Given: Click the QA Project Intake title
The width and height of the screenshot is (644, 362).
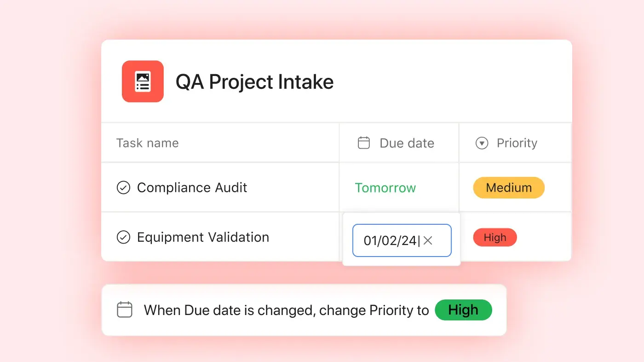Looking at the screenshot, I should [x=254, y=82].
